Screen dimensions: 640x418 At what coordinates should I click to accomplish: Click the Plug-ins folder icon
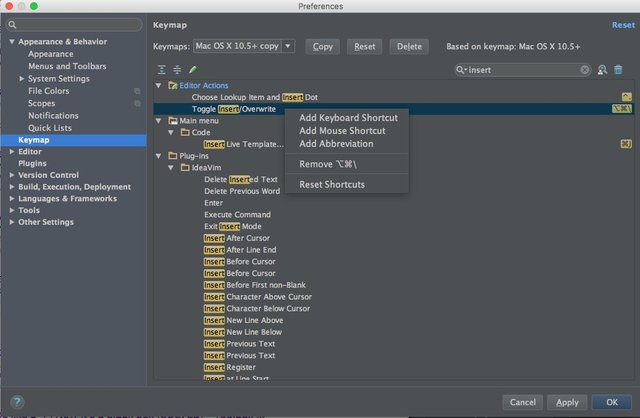173,156
